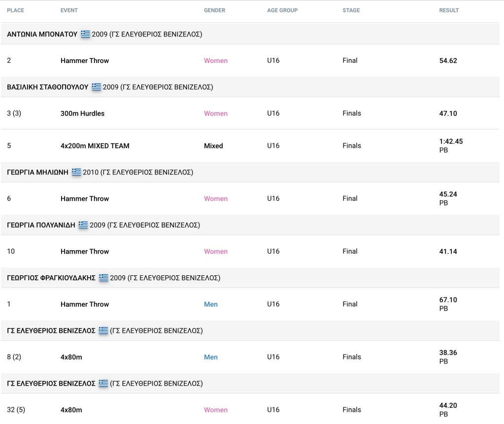The height and width of the screenshot is (424, 504).
Task: Click flag in team row above Women 4x80m
Action: tap(103, 383)
